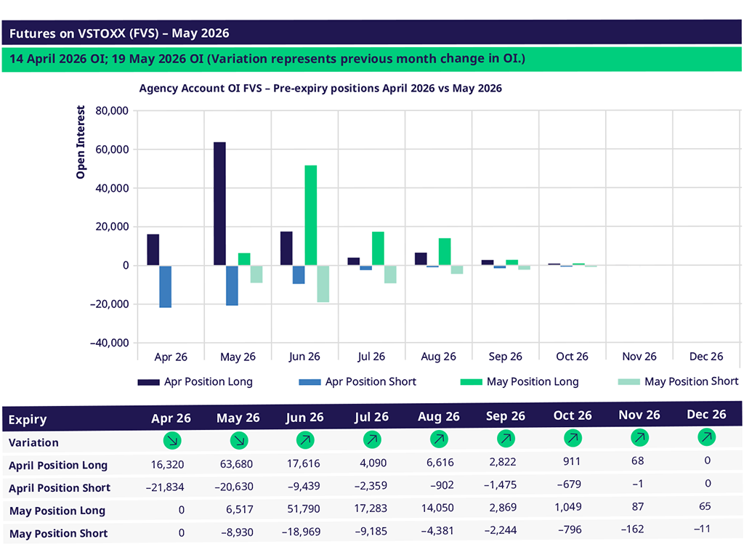The image size is (744, 560).
Task: Click the table value –20,630
Action: [234, 487]
